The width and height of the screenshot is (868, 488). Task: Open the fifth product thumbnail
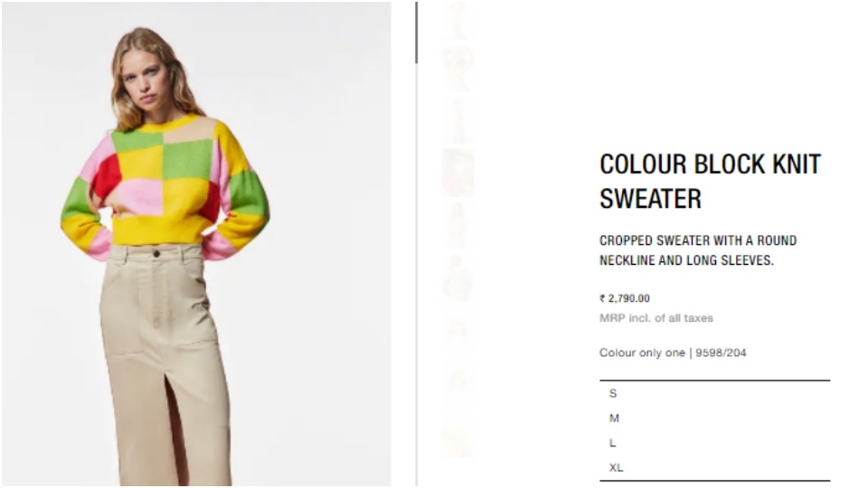point(458,225)
